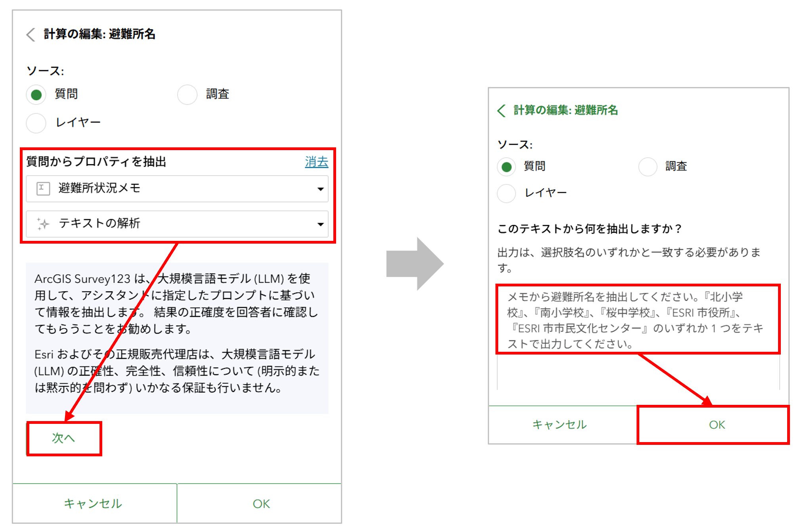Select レイヤー radio button in left panel

click(x=36, y=123)
